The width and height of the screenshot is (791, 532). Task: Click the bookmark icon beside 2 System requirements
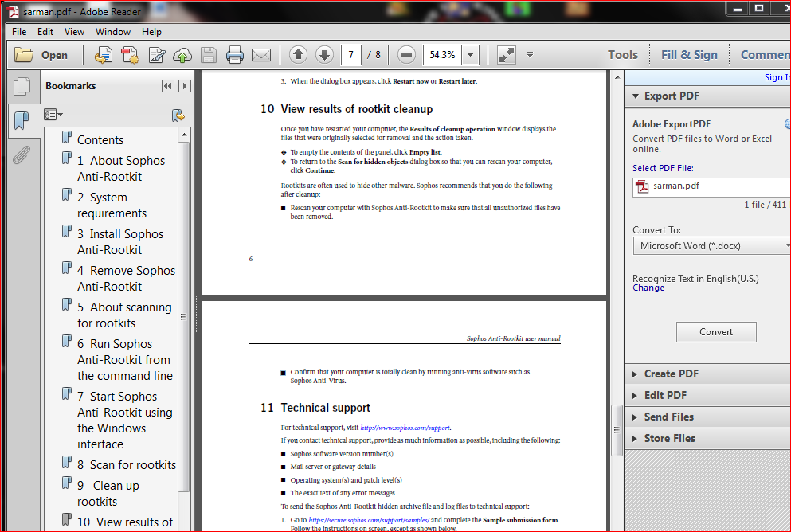click(x=67, y=194)
